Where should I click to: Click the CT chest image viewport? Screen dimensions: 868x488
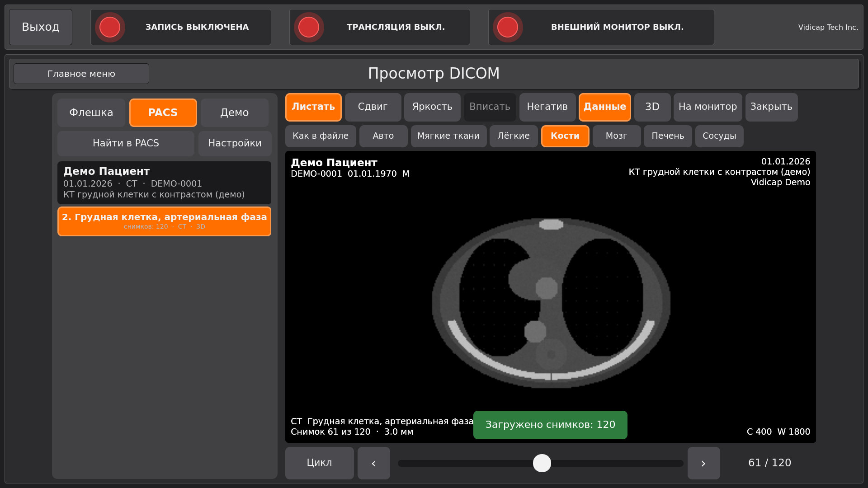coord(551,297)
